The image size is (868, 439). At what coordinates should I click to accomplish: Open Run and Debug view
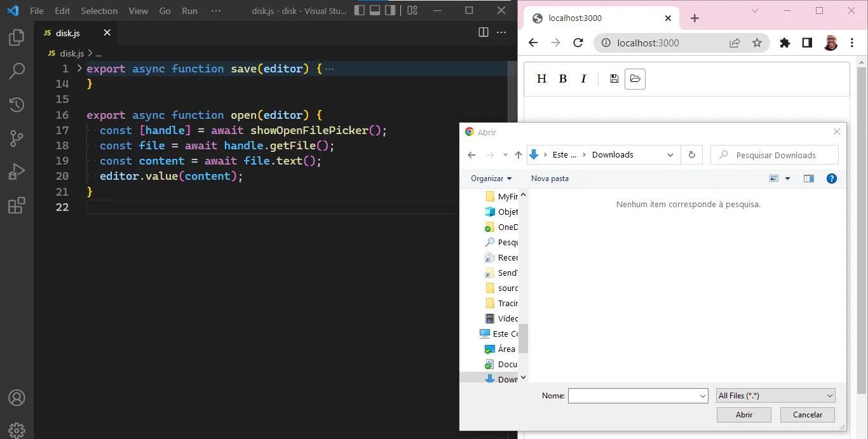point(17,172)
